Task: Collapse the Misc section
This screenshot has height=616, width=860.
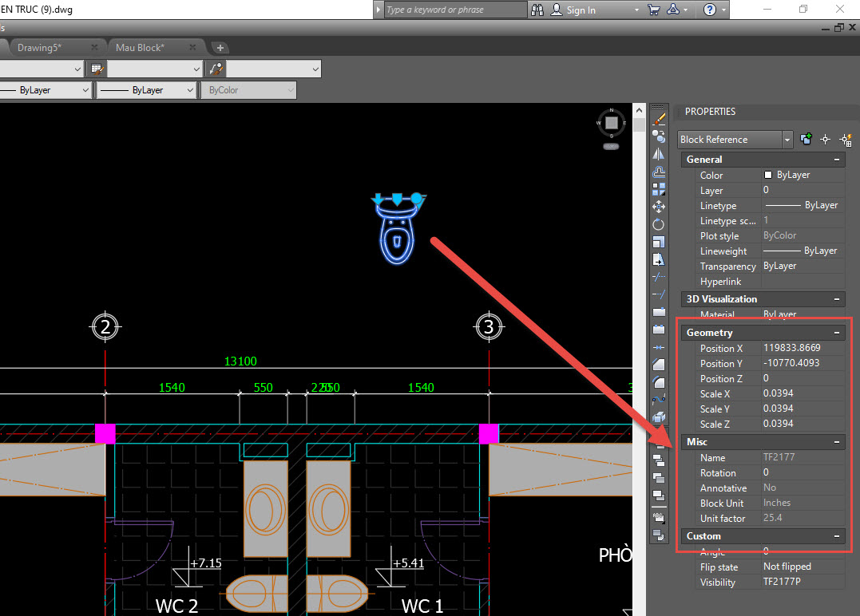Action: pyautogui.click(x=837, y=442)
